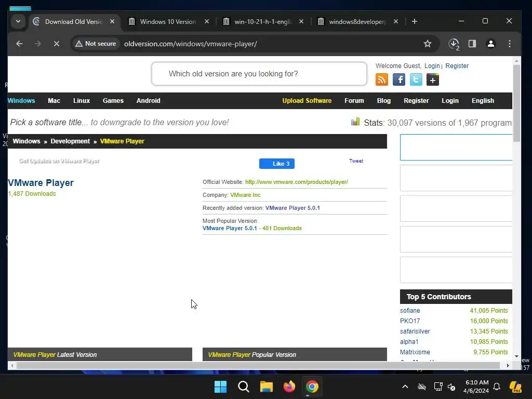This screenshot has width=532, height=399.
Task: Select Games in site navigation
Action: (113, 101)
